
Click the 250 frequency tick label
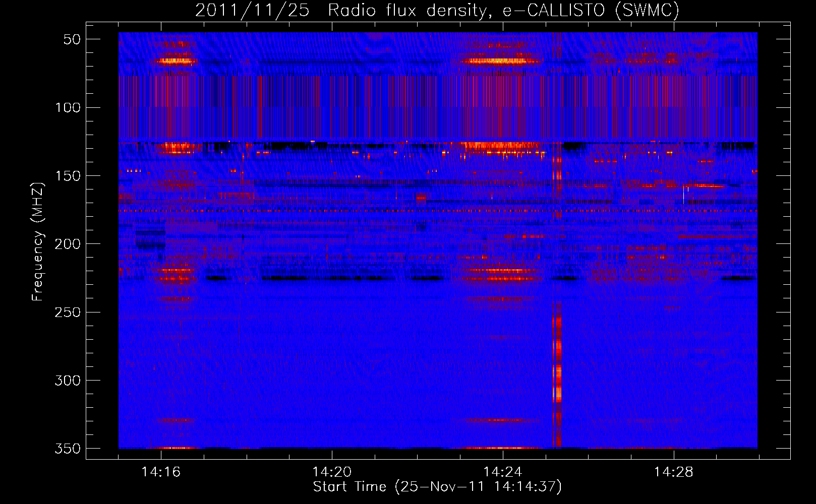[68, 312]
